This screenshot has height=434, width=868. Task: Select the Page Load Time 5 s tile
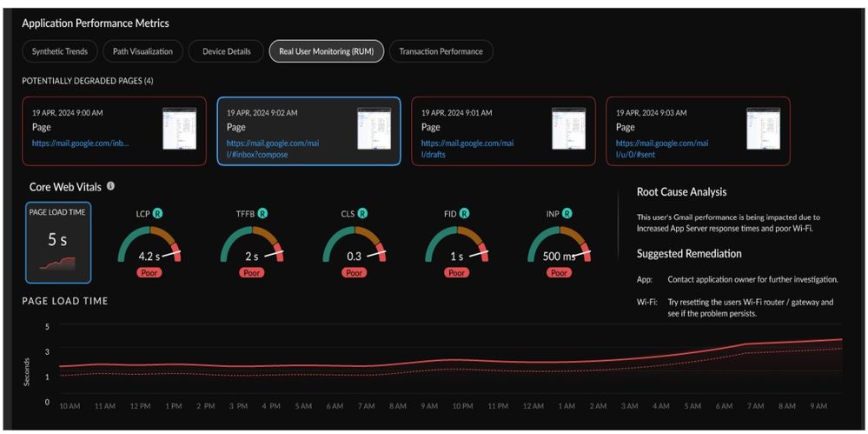pos(59,243)
